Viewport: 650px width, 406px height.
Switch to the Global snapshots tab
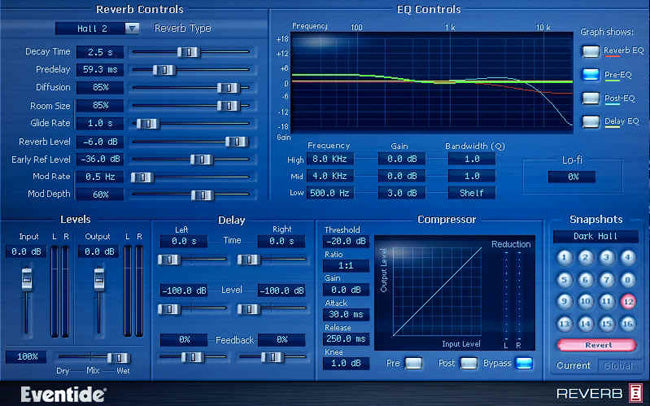click(620, 366)
